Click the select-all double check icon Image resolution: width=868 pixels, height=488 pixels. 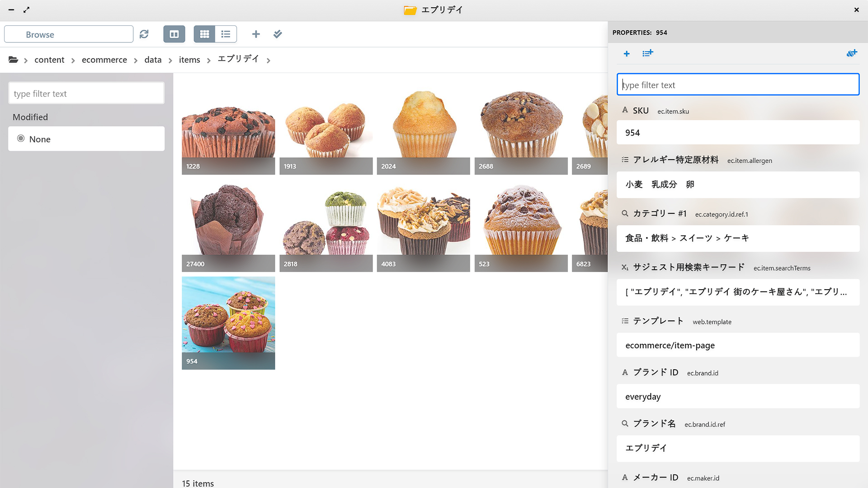(278, 34)
